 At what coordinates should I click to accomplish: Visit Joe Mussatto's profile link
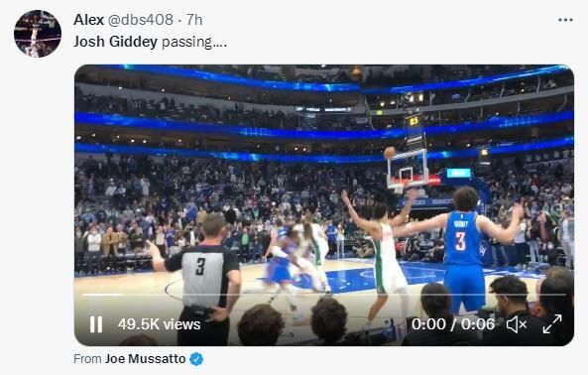(x=146, y=359)
